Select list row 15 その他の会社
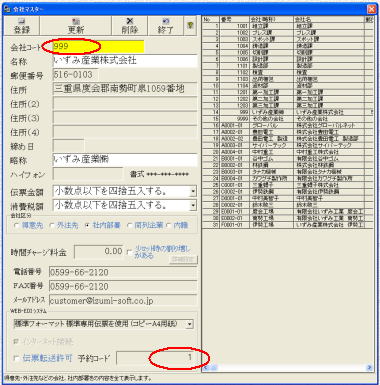The width and height of the screenshot is (380, 385). (x=287, y=119)
